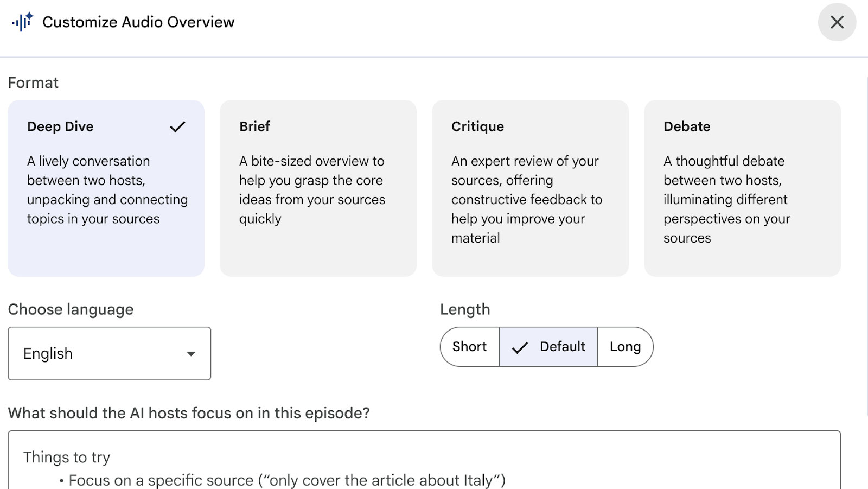Click the Customize Audio Overview title
868x489 pixels.
138,22
